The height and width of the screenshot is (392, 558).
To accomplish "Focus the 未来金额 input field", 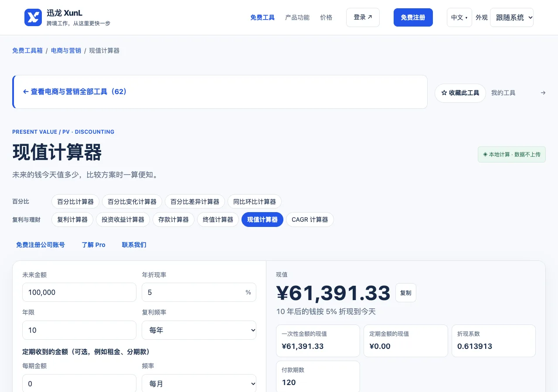I will (79, 292).
